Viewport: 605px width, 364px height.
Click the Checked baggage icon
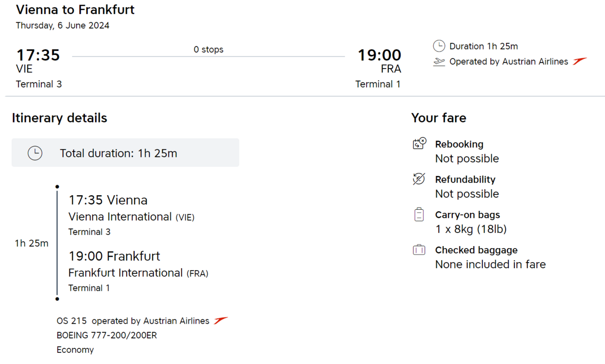(x=419, y=250)
